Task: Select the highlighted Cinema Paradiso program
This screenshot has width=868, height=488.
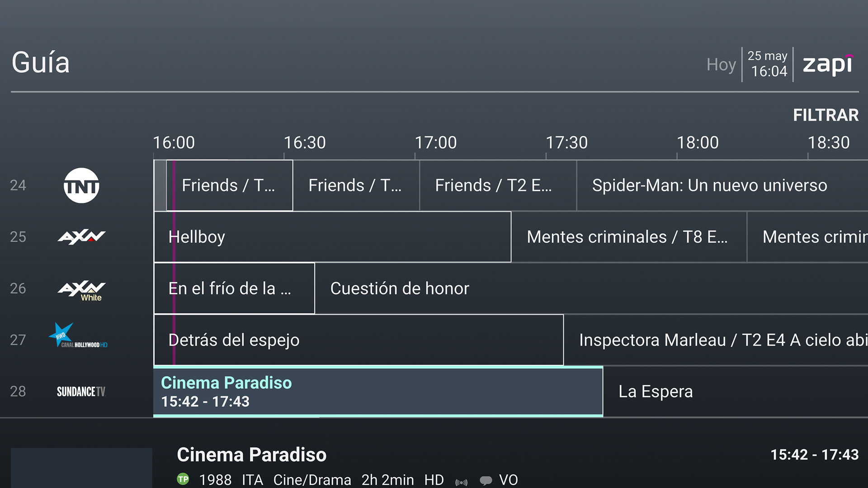Action: pos(378,392)
